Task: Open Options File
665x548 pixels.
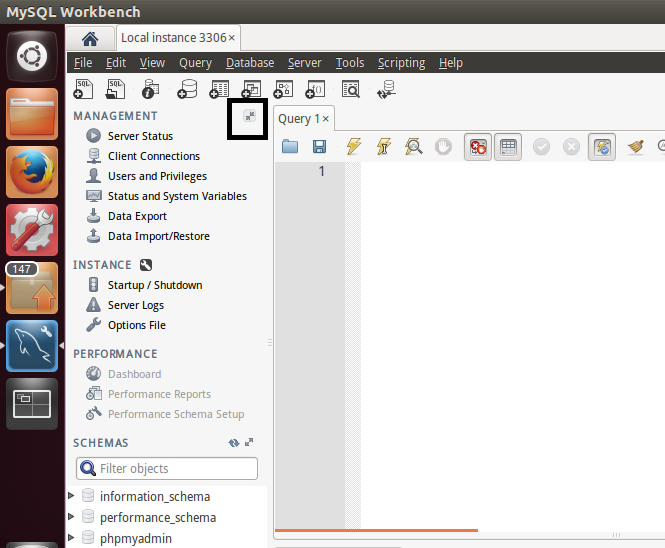Action: tap(126, 324)
